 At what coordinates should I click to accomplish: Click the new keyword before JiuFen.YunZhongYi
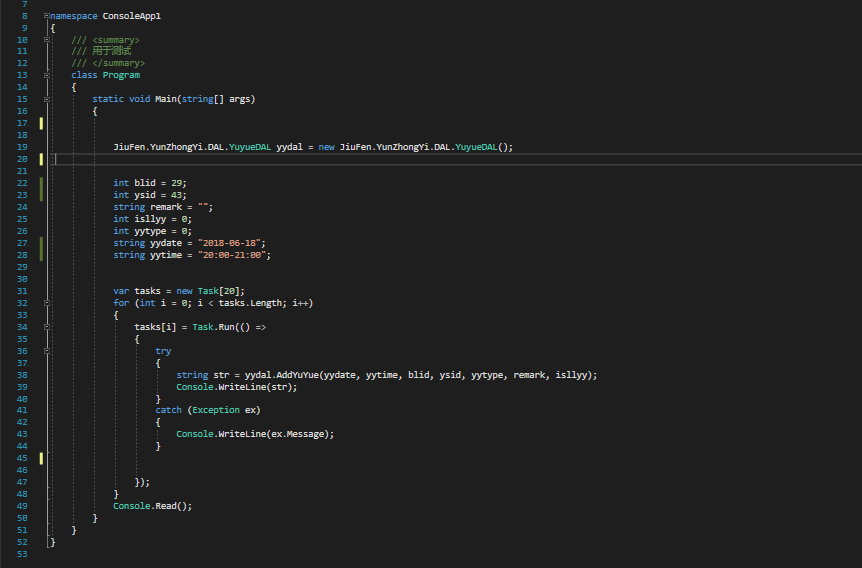pyautogui.click(x=327, y=147)
